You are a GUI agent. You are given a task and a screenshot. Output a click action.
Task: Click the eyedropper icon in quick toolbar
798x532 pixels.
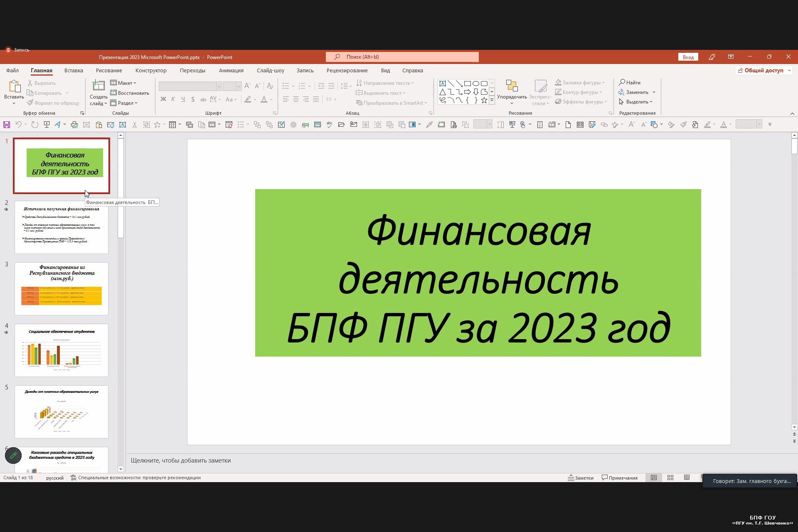pyautogui.click(x=429, y=124)
